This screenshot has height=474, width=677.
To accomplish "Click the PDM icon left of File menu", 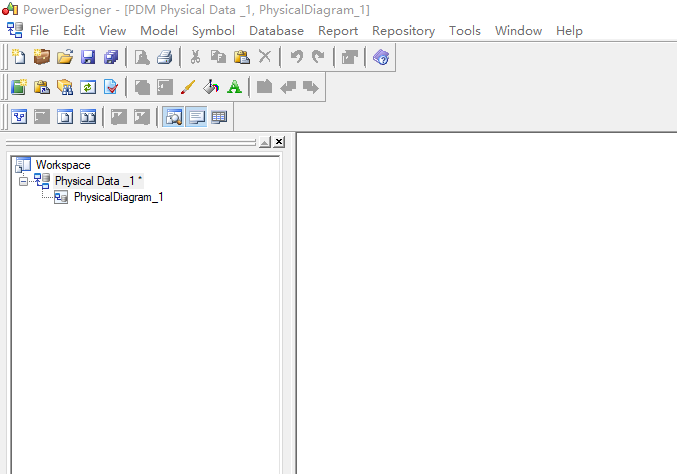I will pos(15,30).
